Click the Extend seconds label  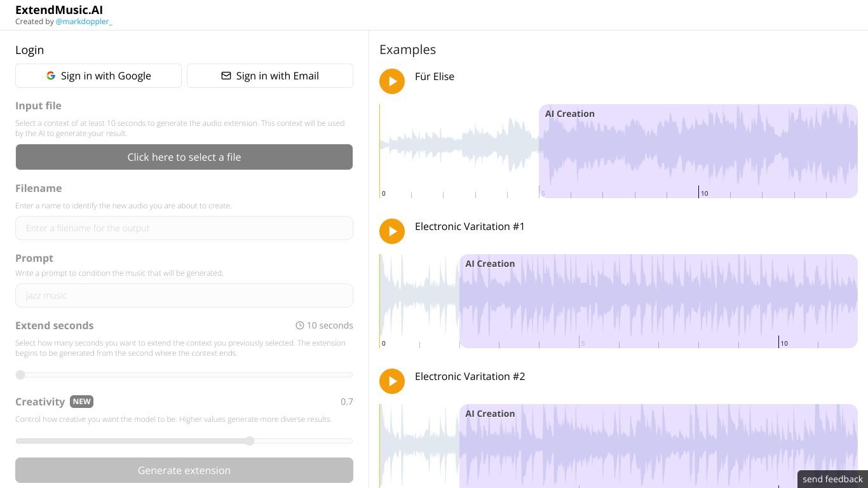point(55,325)
